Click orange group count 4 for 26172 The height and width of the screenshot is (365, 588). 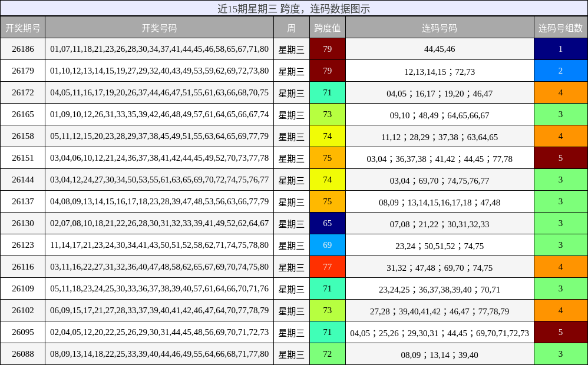[x=561, y=92]
